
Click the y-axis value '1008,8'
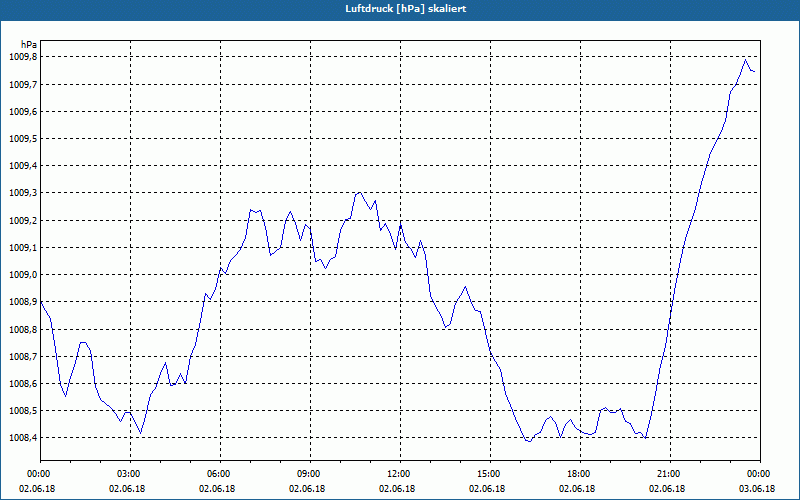tap(23, 329)
